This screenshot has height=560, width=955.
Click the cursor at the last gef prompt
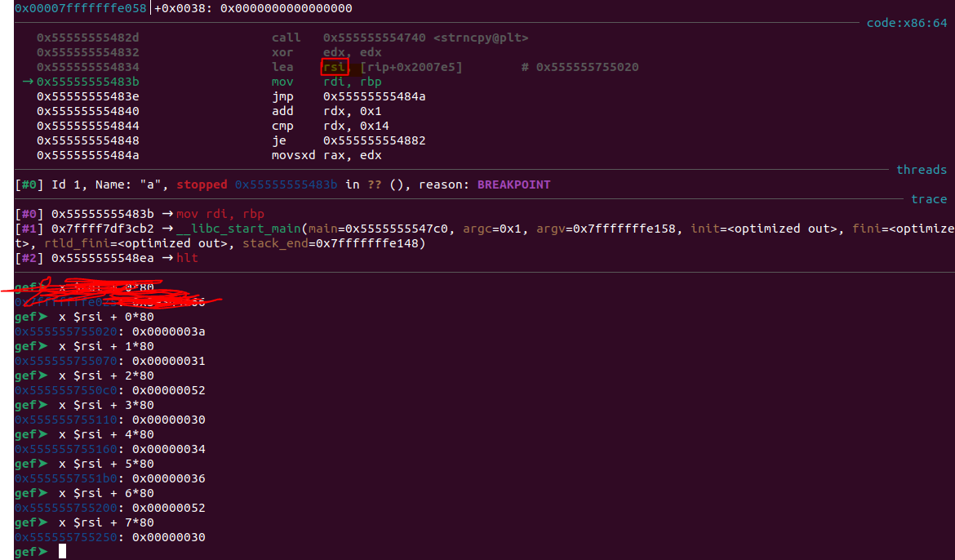coord(62,552)
